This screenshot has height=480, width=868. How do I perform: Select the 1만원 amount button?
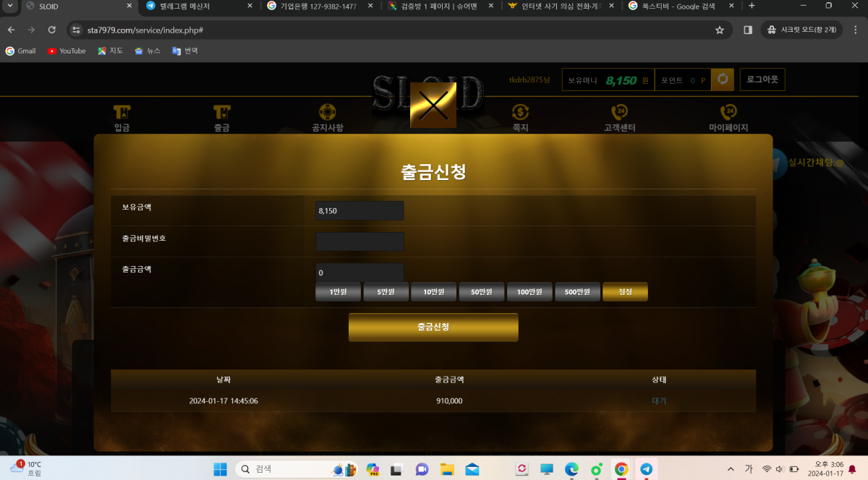[x=338, y=292]
